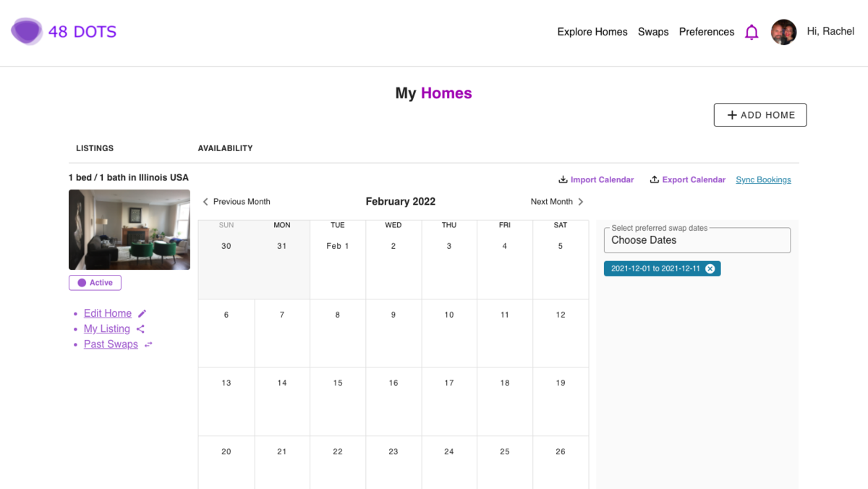Open the Swaps navigation item

pos(653,32)
